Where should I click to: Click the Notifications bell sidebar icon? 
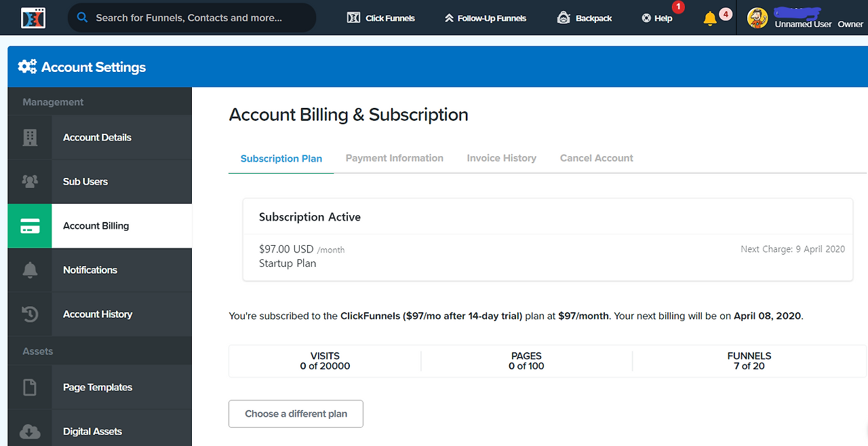[30, 270]
